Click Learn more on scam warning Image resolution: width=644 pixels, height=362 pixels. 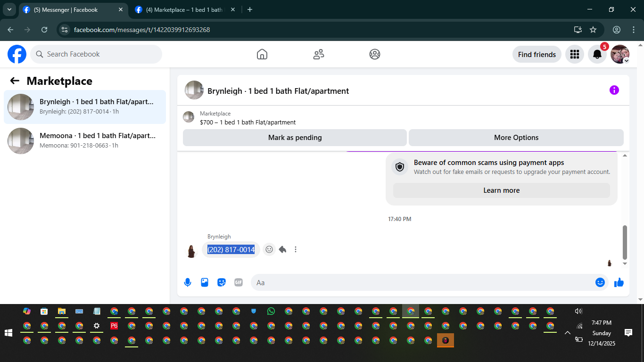(502, 190)
